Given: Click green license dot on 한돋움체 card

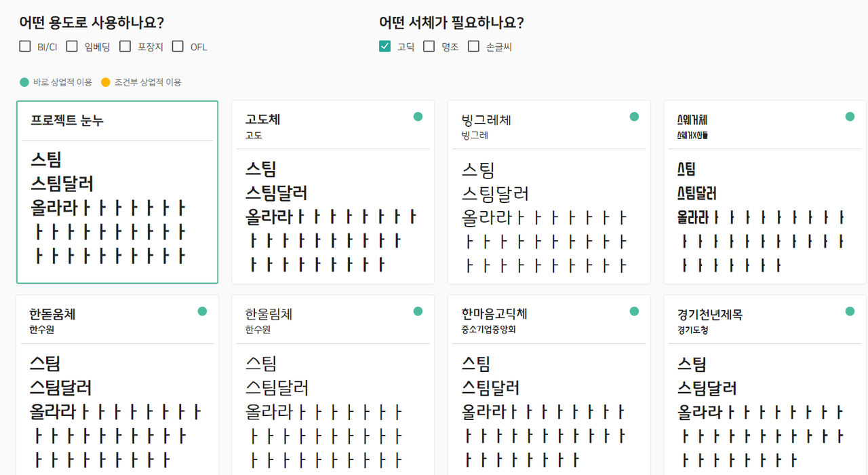Looking at the screenshot, I should click(202, 311).
